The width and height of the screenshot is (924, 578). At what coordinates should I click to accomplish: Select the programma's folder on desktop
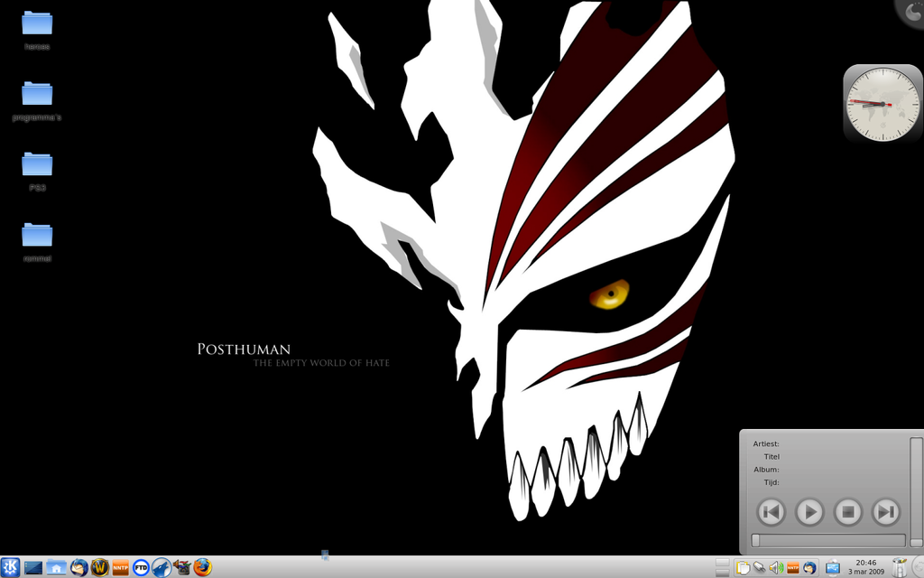37,101
